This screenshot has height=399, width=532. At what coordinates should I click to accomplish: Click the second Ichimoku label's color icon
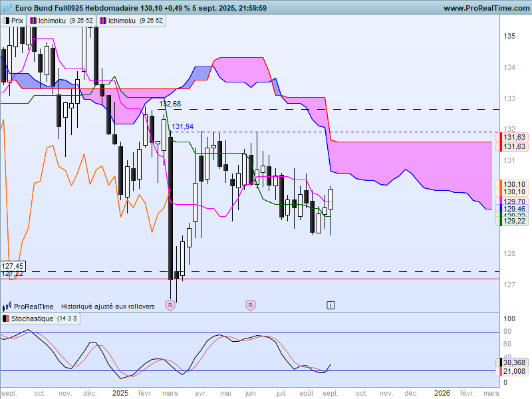[x=103, y=21]
